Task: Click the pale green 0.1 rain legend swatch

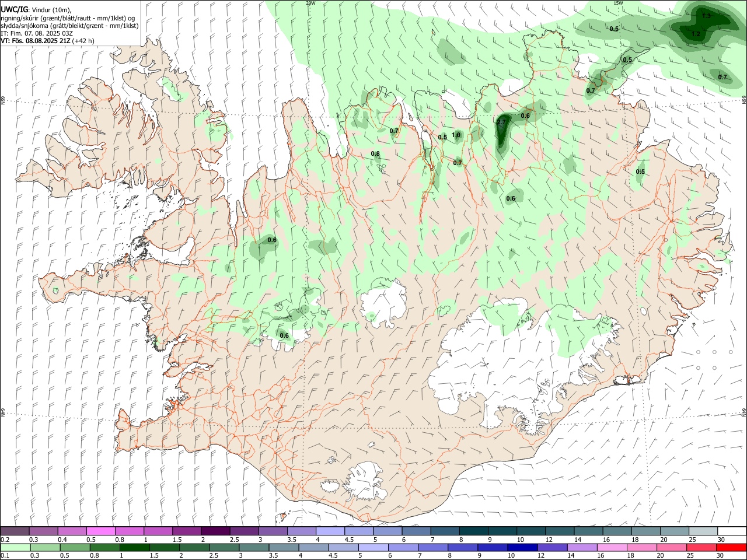Action: point(15,547)
